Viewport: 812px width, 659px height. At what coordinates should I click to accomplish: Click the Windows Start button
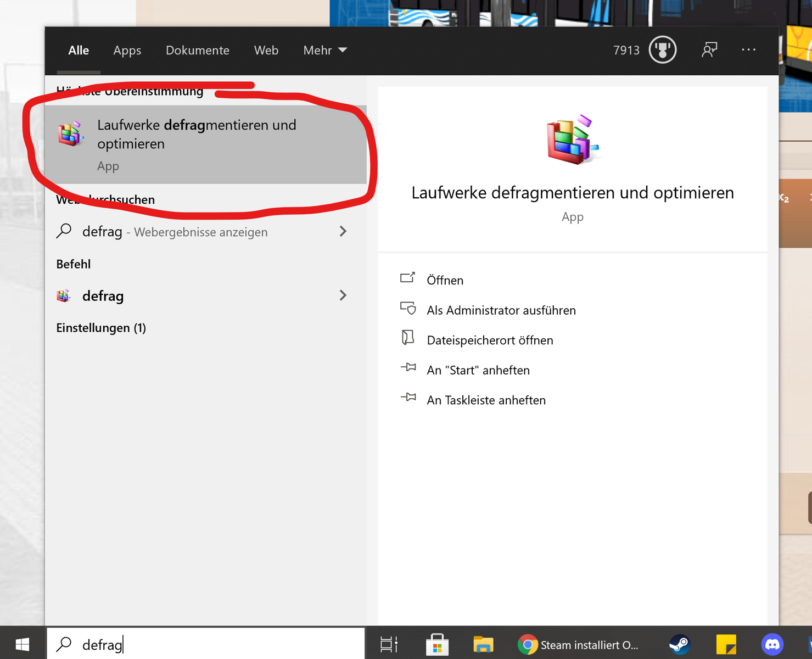tap(23, 644)
